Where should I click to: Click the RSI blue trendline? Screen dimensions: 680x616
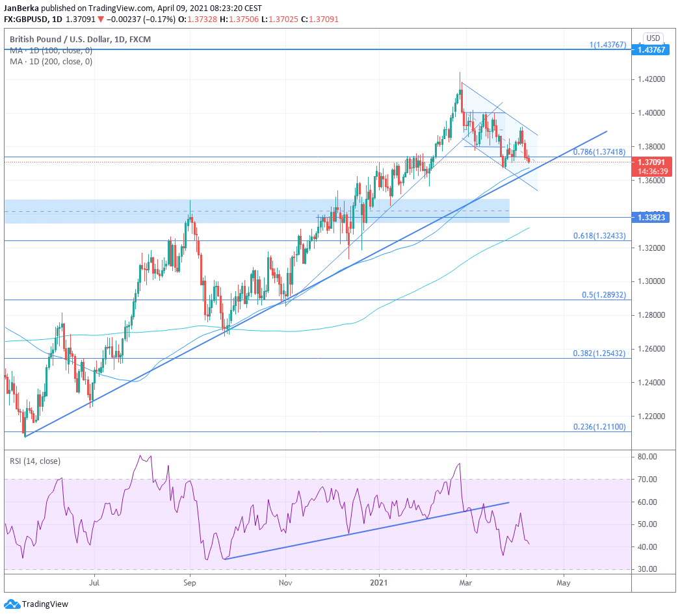click(367, 531)
